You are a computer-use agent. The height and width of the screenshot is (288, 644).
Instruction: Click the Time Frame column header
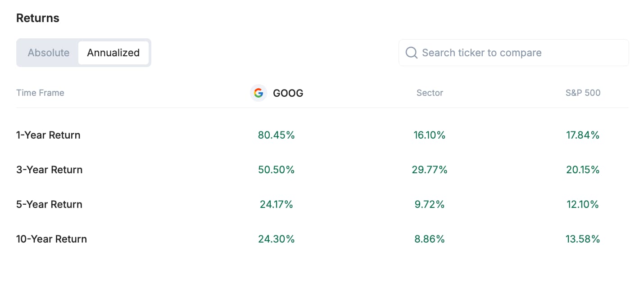(x=40, y=93)
